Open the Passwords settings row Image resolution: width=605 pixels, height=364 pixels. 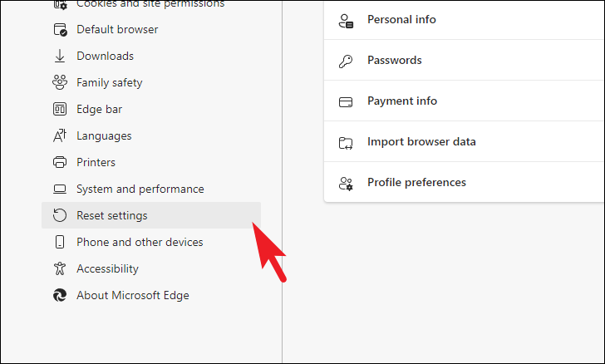(x=395, y=60)
